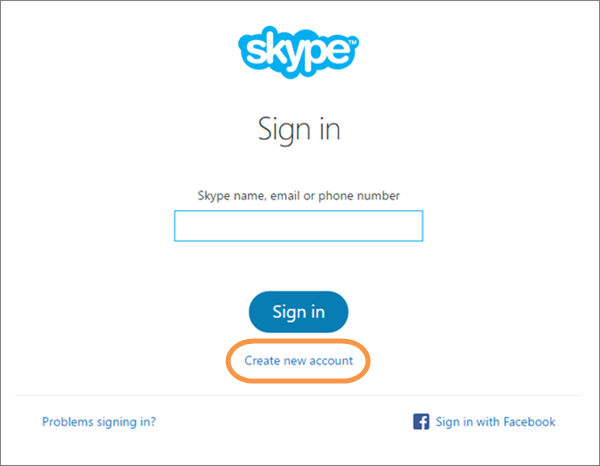Focus the Skype name input field
600x466 pixels.
pos(298,226)
